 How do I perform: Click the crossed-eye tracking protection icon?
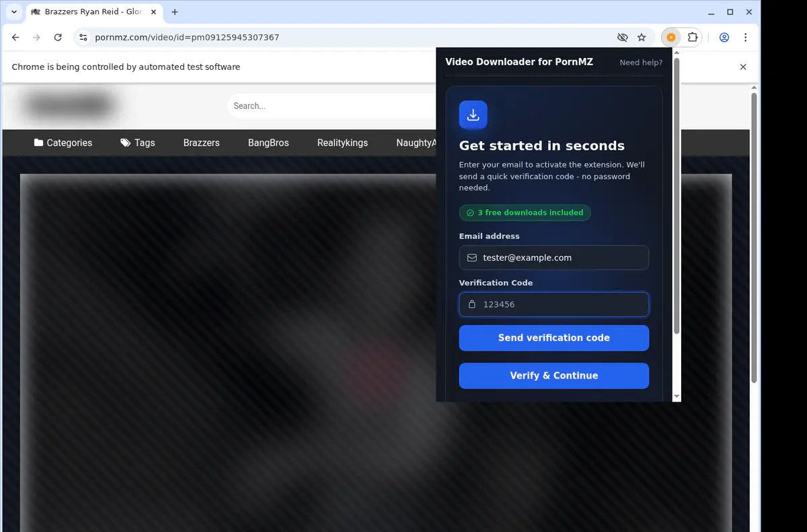tap(622, 38)
